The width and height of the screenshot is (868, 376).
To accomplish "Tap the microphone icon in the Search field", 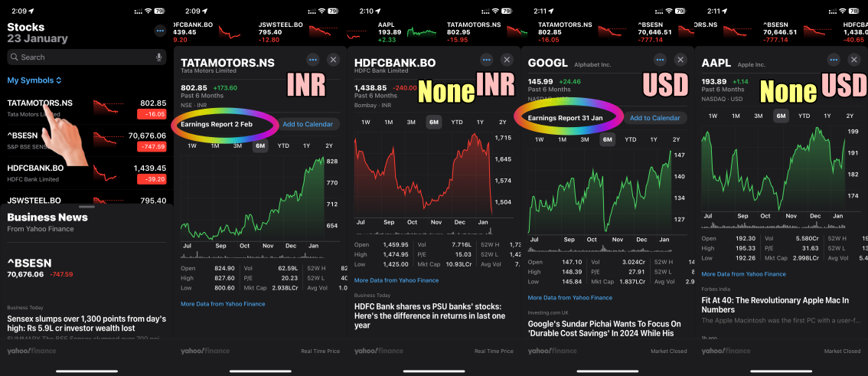I will coord(159,57).
